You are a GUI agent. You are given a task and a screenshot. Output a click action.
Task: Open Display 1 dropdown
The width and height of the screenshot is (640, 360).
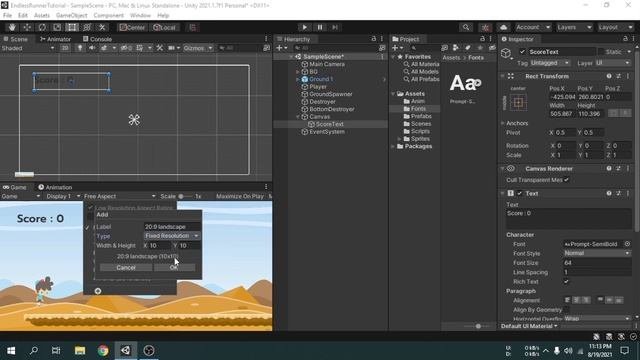(x=63, y=196)
